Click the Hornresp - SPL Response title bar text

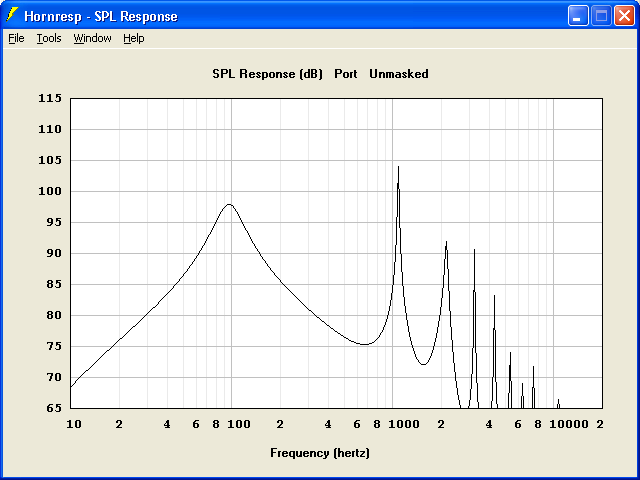pyautogui.click(x=101, y=16)
